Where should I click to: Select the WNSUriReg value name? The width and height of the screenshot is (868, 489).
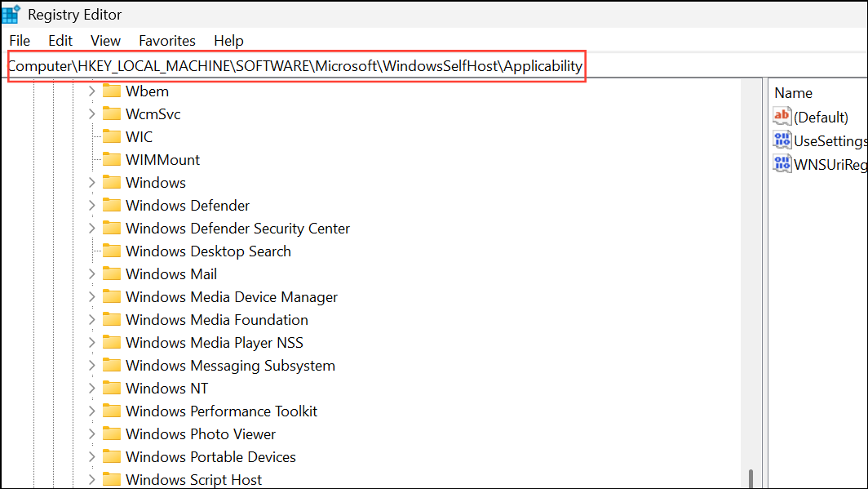830,165
